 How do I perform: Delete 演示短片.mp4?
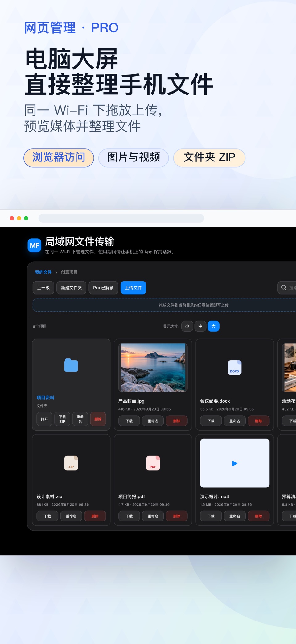[x=259, y=516]
